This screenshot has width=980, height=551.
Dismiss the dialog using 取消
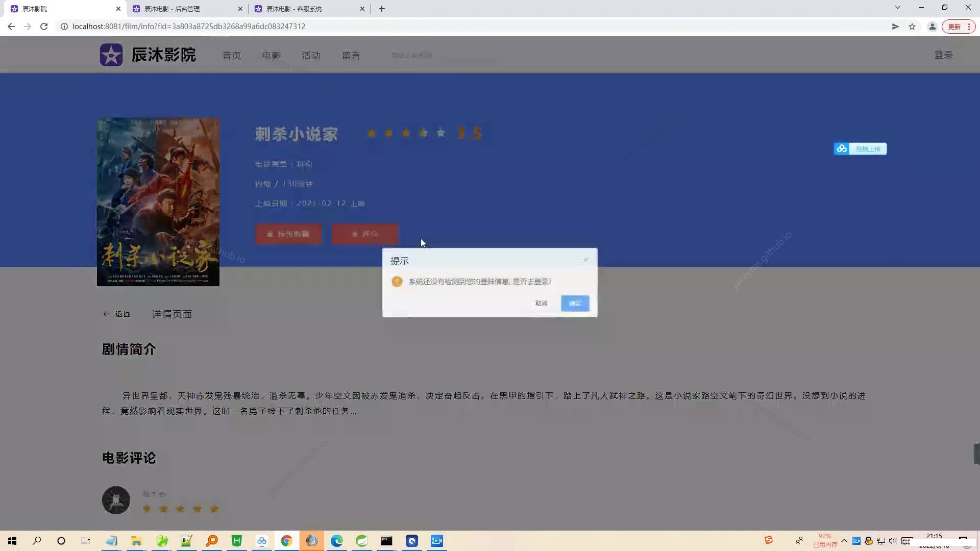click(x=541, y=303)
